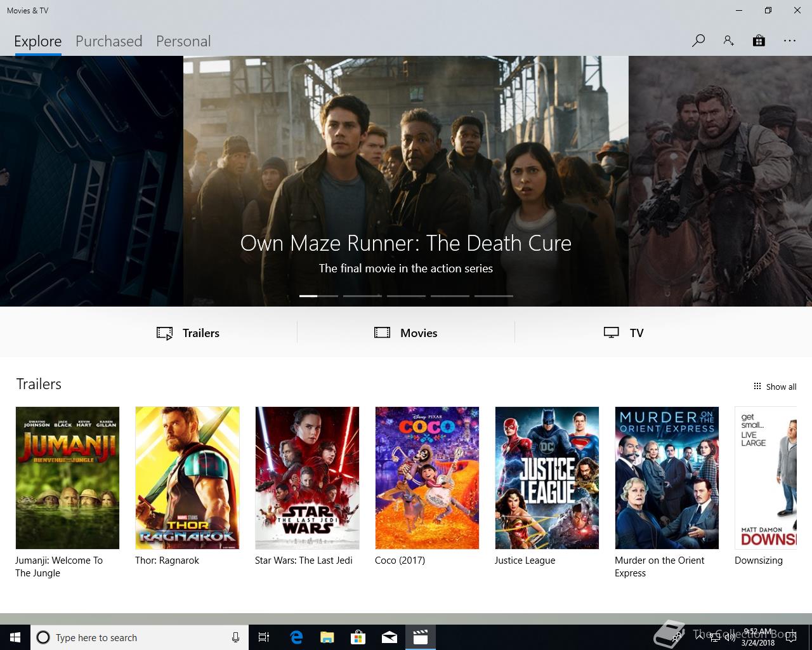Click the Cortana search box

pos(139,637)
